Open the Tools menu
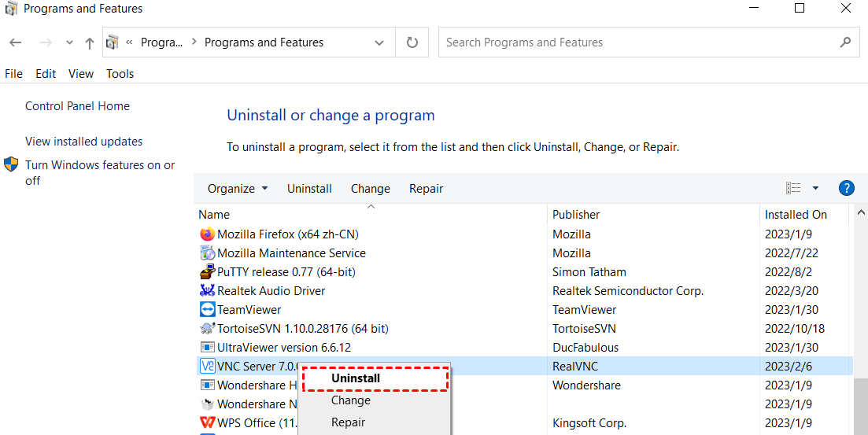The height and width of the screenshot is (435, 868). [x=120, y=74]
